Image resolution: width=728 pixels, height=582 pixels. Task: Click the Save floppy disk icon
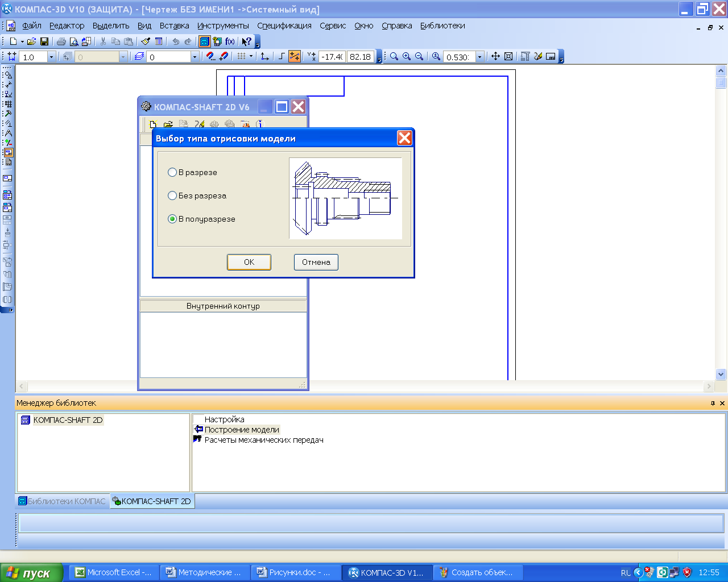click(x=44, y=41)
